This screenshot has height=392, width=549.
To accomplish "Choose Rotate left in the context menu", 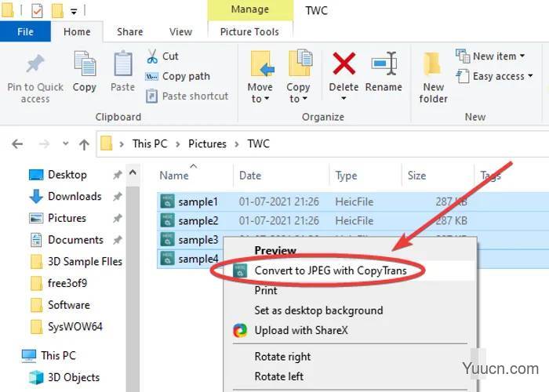I will coord(350,376).
